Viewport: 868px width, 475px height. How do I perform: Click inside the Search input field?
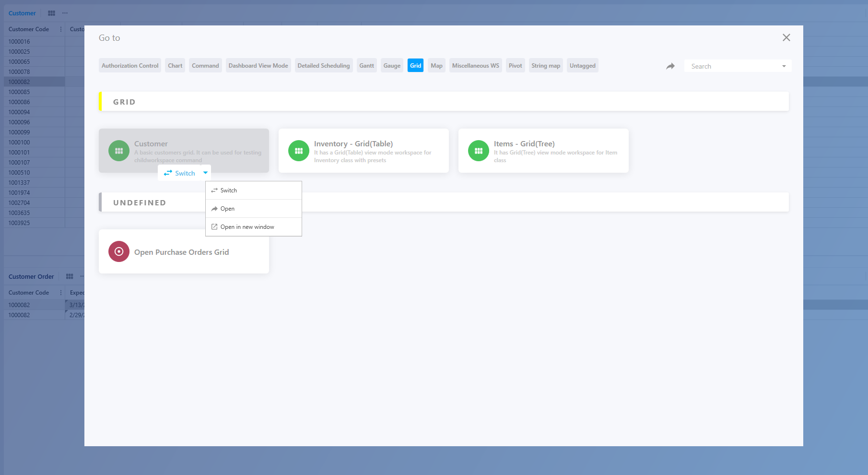pyautogui.click(x=729, y=66)
